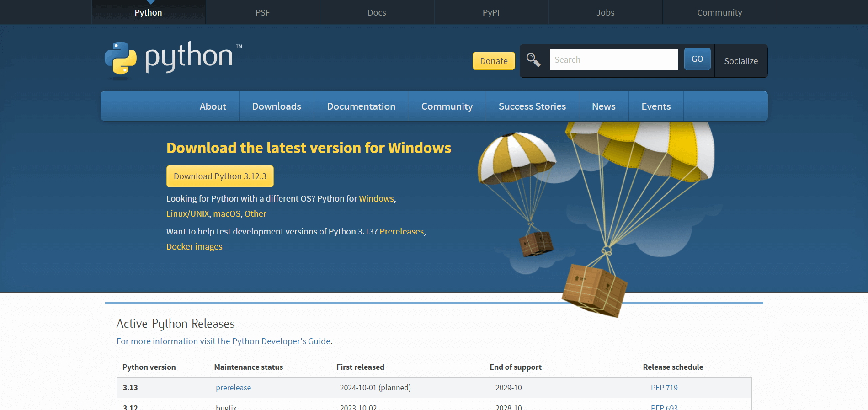The image size is (868, 410).
Task: Submit search with the GO button
Action: click(x=697, y=59)
